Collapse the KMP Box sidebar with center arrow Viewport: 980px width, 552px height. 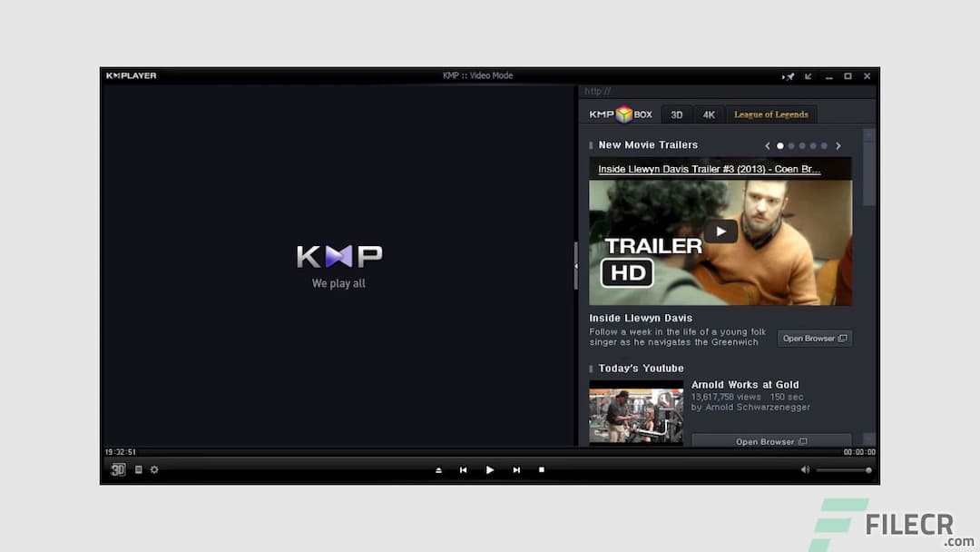pos(577,266)
